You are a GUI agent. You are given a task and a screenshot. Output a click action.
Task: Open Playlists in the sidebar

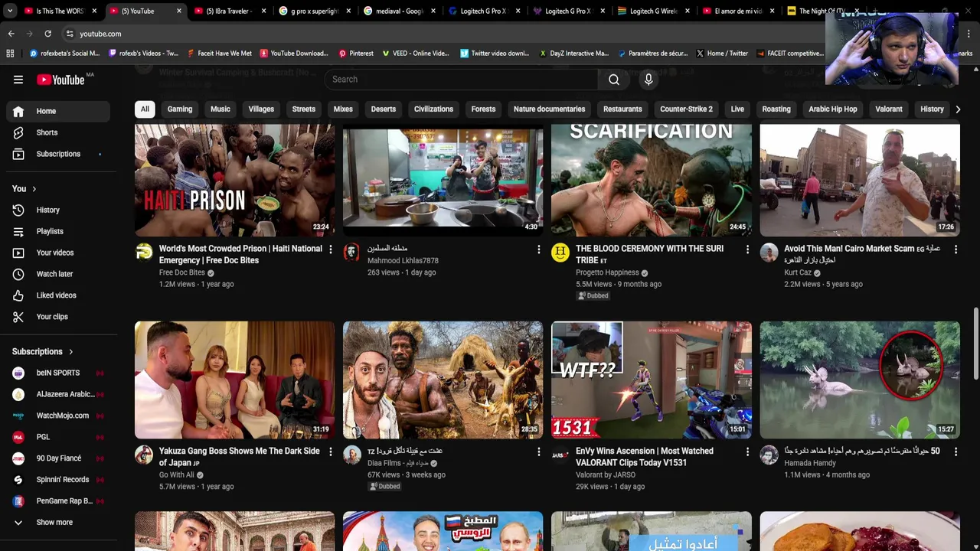tap(58, 231)
